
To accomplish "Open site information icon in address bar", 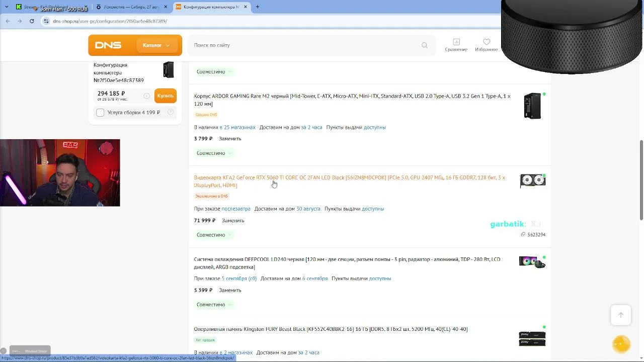I will 46,21.
